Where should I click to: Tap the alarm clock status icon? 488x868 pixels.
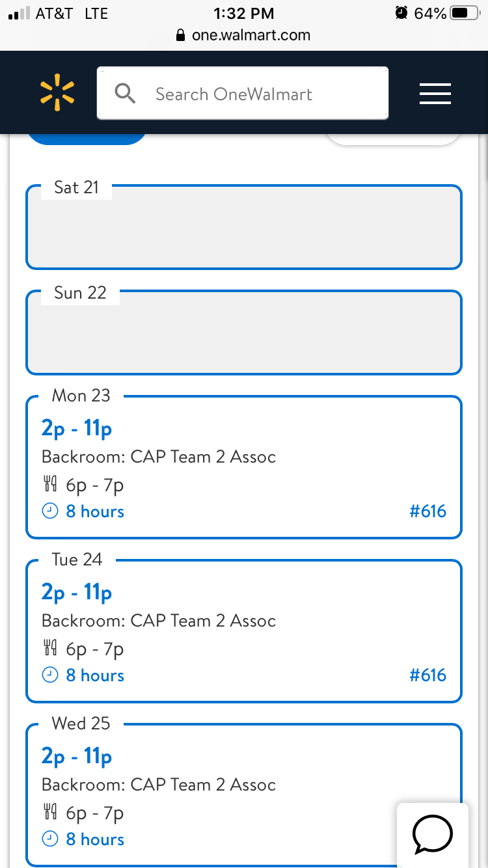click(401, 13)
